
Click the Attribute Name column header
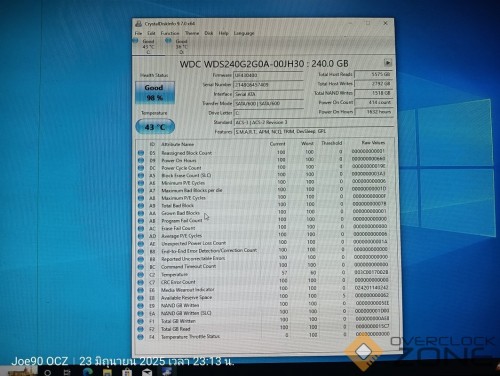[177, 144]
